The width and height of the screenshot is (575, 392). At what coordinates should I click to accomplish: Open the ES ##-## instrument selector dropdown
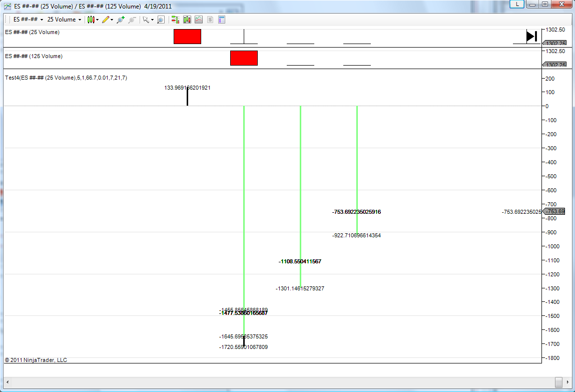(28, 20)
